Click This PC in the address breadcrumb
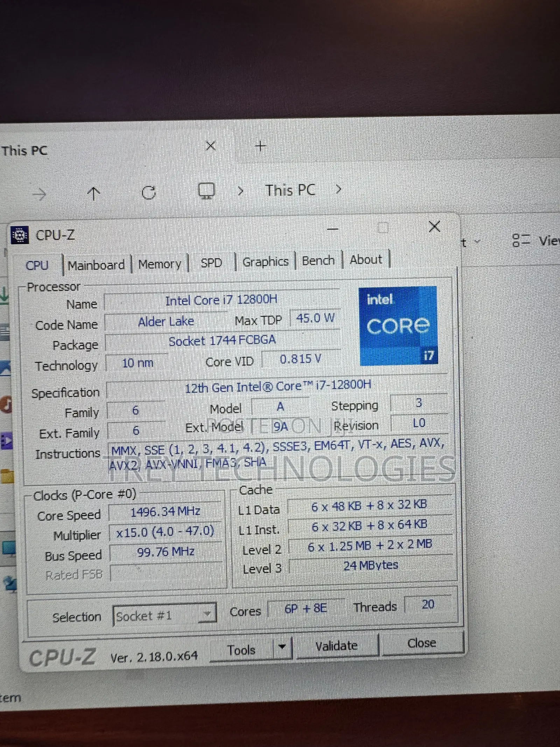The image size is (560, 747). point(291,190)
